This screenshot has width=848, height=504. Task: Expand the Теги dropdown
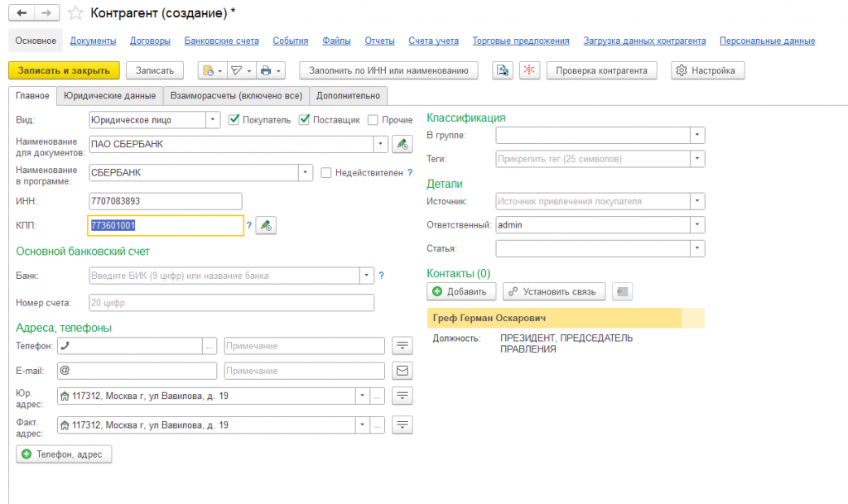tap(697, 159)
